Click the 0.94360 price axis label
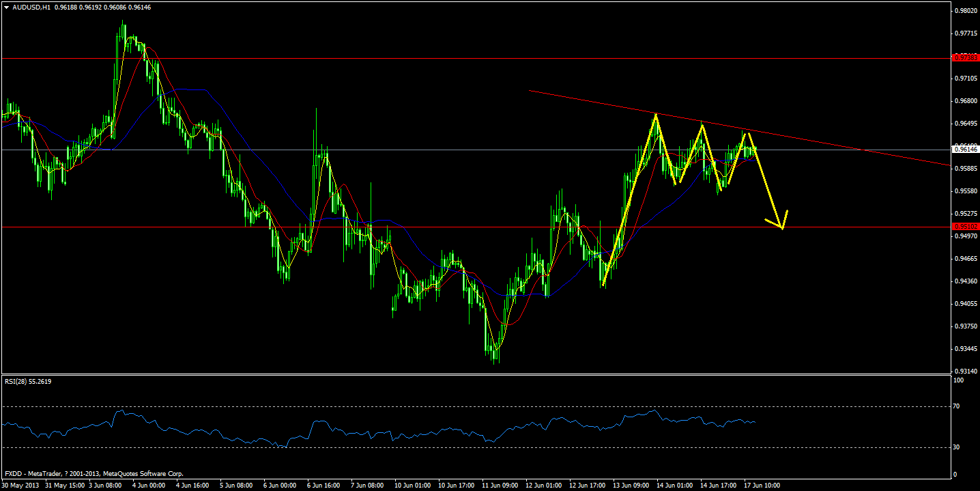This screenshot has height=491, width=980. 965,281
